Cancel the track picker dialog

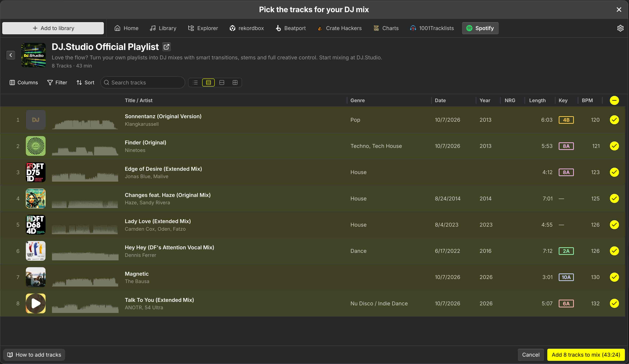(x=531, y=355)
